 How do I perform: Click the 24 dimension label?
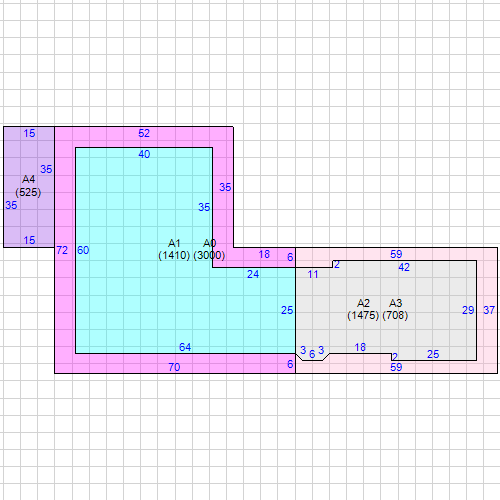coord(253,274)
